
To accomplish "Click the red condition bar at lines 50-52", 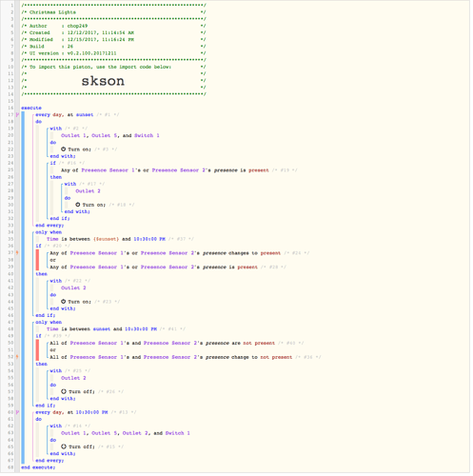I will [37, 349].
